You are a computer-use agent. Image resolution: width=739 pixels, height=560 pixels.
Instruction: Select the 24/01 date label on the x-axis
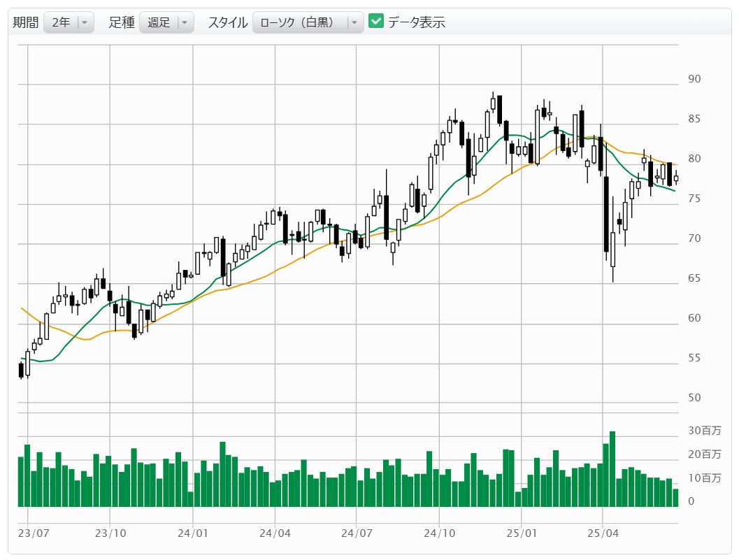pyautogui.click(x=192, y=532)
